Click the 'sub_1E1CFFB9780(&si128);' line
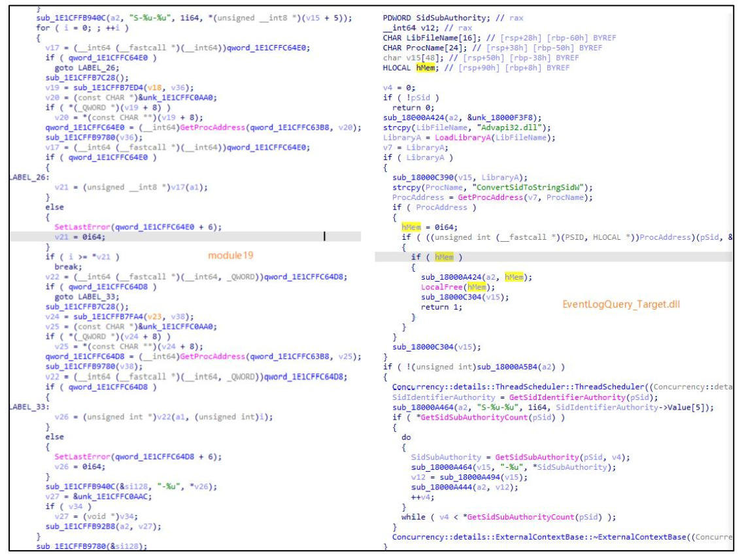The width and height of the screenshot is (744, 560). 92,546
